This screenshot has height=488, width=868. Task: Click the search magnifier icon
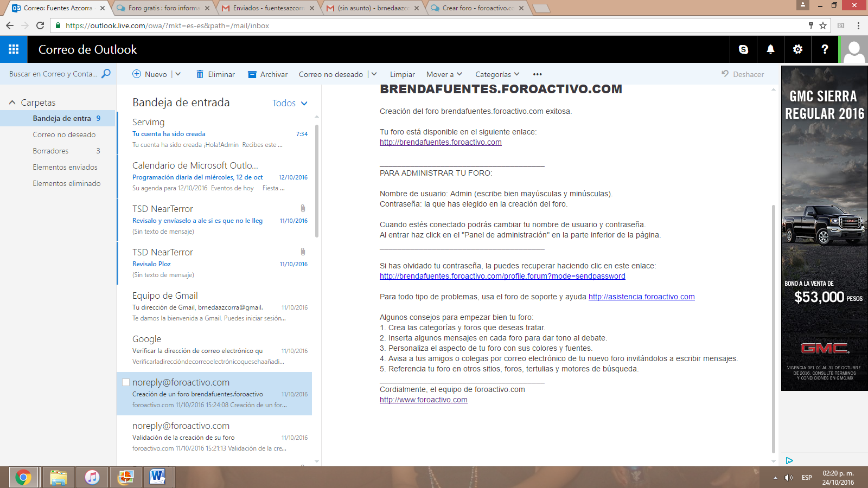click(x=106, y=74)
